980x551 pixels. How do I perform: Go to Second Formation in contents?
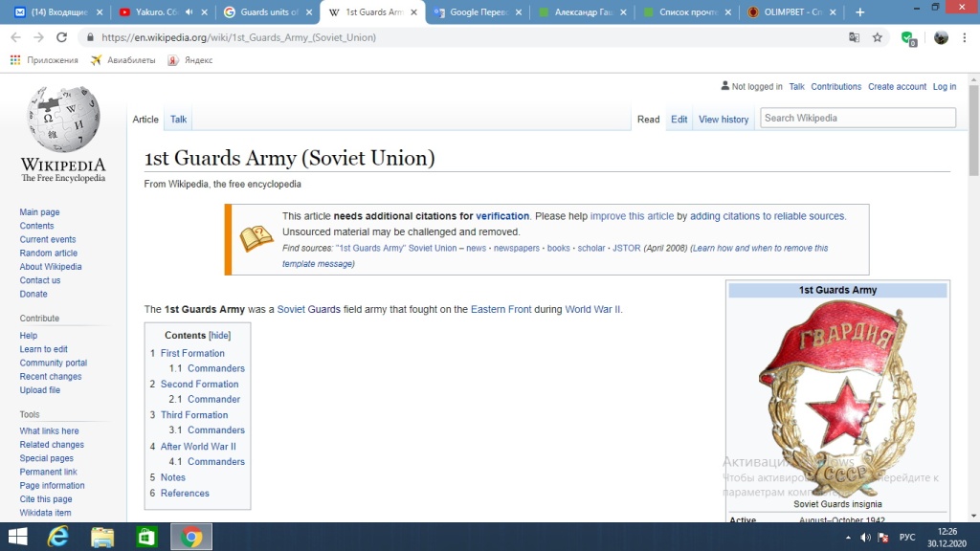click(199, 384)
